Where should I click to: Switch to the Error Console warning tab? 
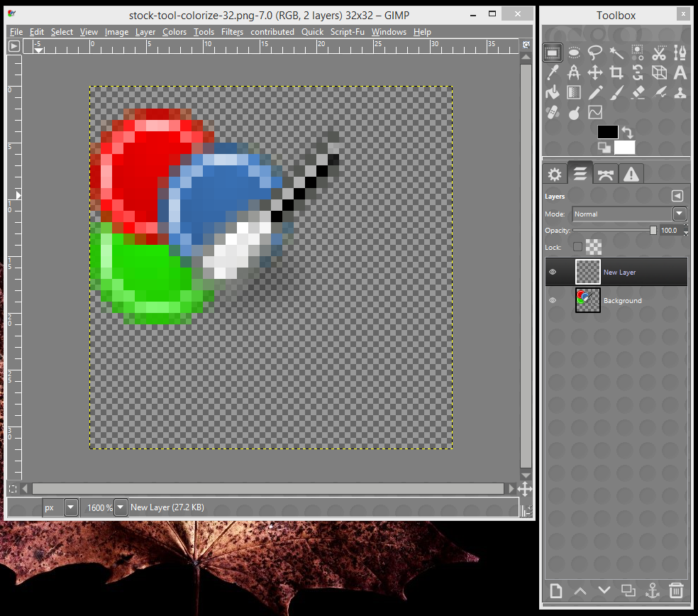(x=631, y=174)
